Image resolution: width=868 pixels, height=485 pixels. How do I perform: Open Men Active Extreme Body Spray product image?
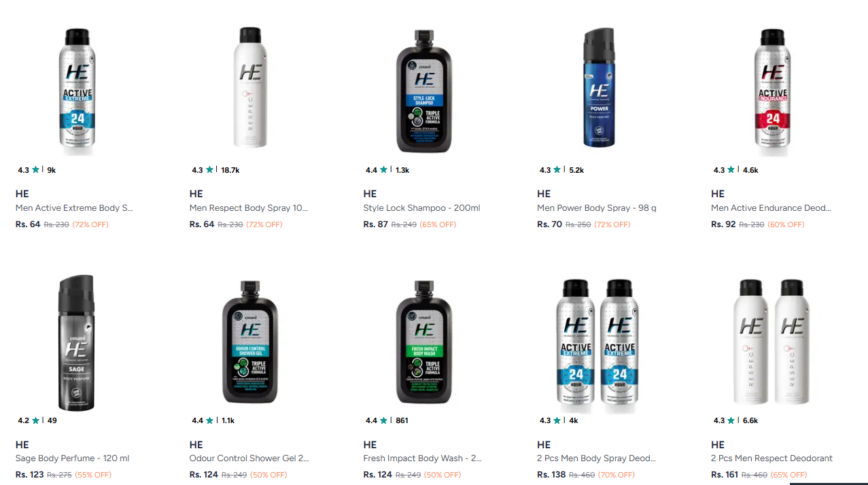pos(76,88)
